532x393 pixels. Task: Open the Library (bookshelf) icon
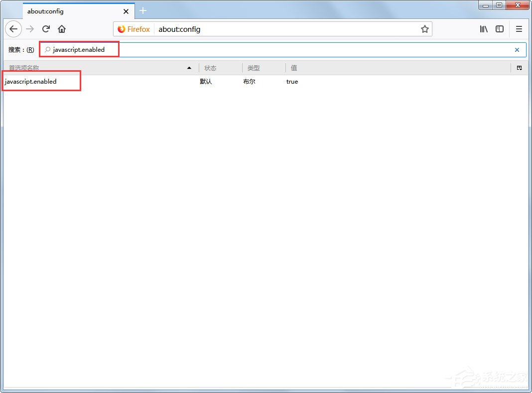[483, 29]
